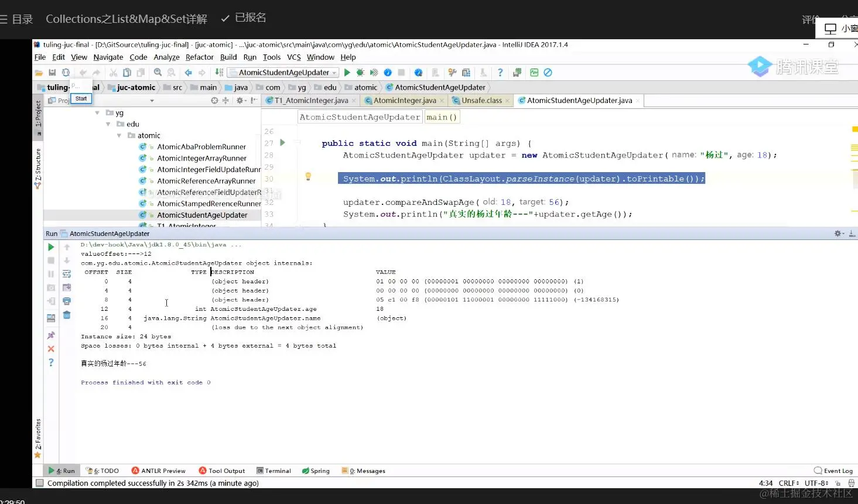This screenshot has width=858, height=504.
Task: Click the atomic breadcrumb folder
Action: click(361, 88)
